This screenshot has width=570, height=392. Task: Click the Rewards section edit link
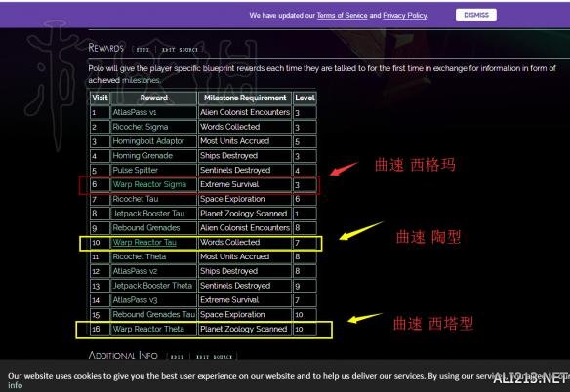pyautogui.click(x=142, y=50)
